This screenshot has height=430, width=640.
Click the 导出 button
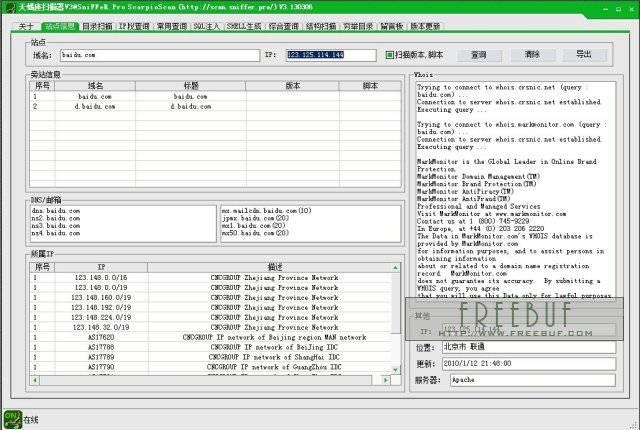click(584, 54)
